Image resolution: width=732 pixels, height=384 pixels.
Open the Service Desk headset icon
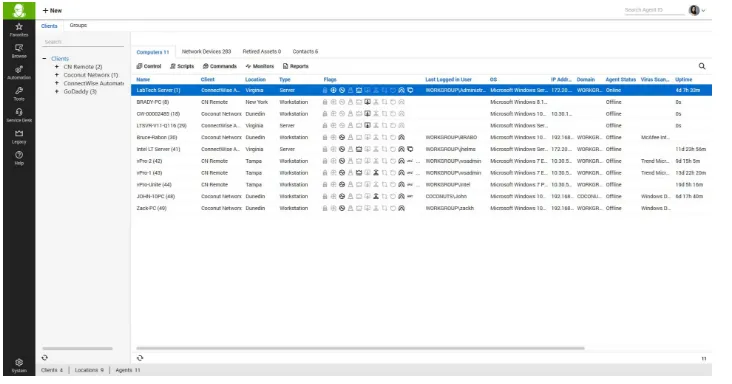click(19, 115)
